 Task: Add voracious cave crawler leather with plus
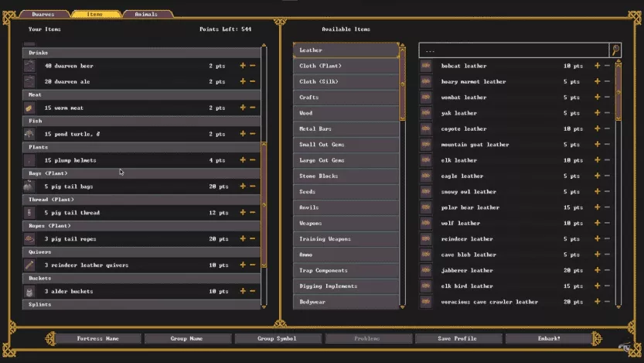click(597, 302)
